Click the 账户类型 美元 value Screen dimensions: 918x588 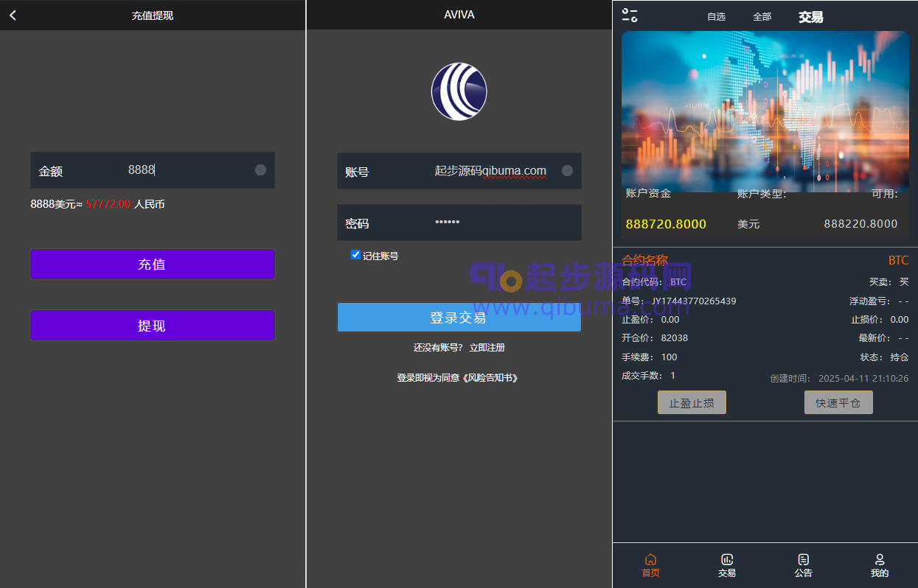[x=748, y=224]
